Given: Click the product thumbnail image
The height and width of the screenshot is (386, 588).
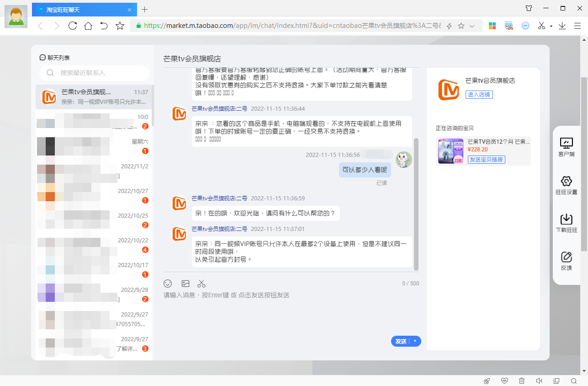Looking at the screenshot, I should (450, 151).
